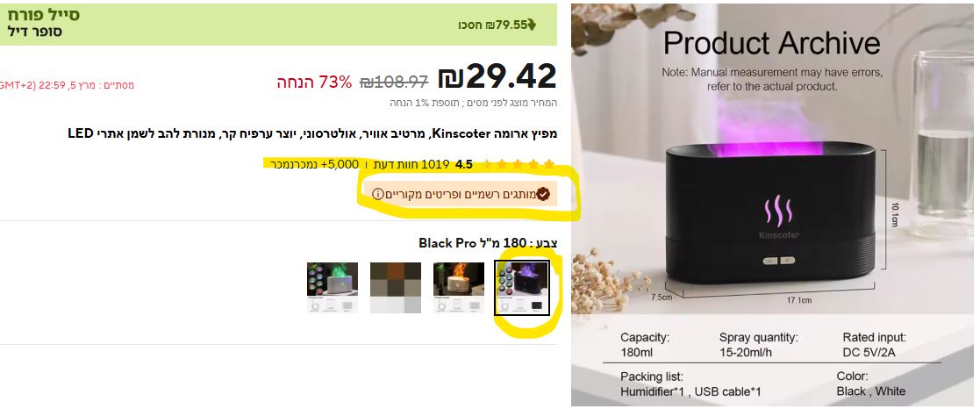
Task: Click the 73% discount label
Action: (x=314, y=82)
